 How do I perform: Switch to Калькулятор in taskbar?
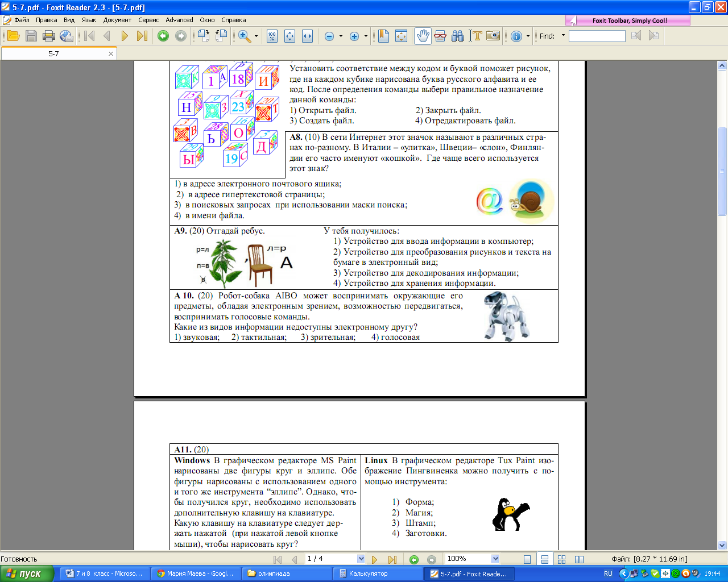[x=378, y=573]
